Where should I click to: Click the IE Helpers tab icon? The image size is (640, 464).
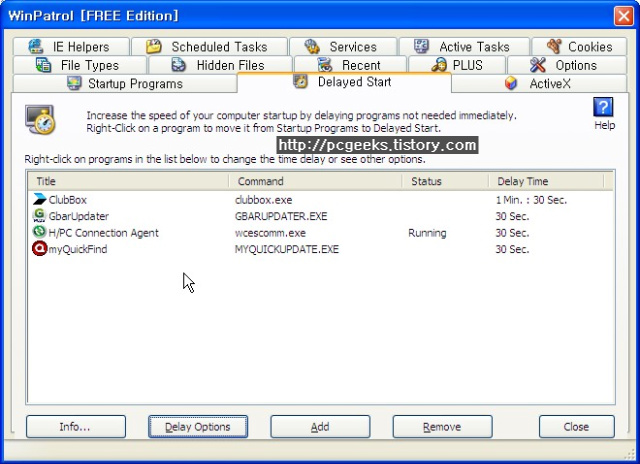(x=36, y=47)
